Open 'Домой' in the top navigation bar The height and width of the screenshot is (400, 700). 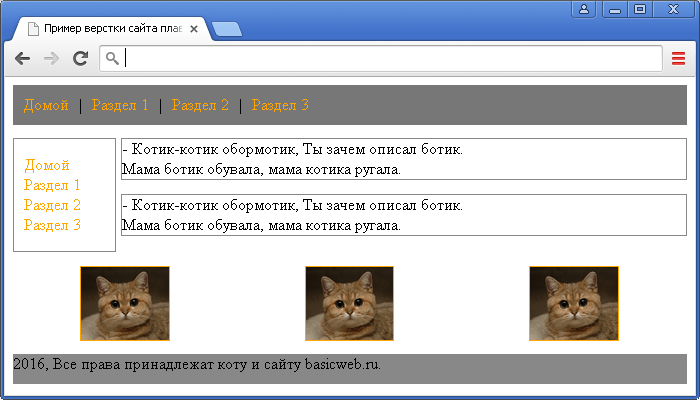pyautogui.click(x=45, y=105)
